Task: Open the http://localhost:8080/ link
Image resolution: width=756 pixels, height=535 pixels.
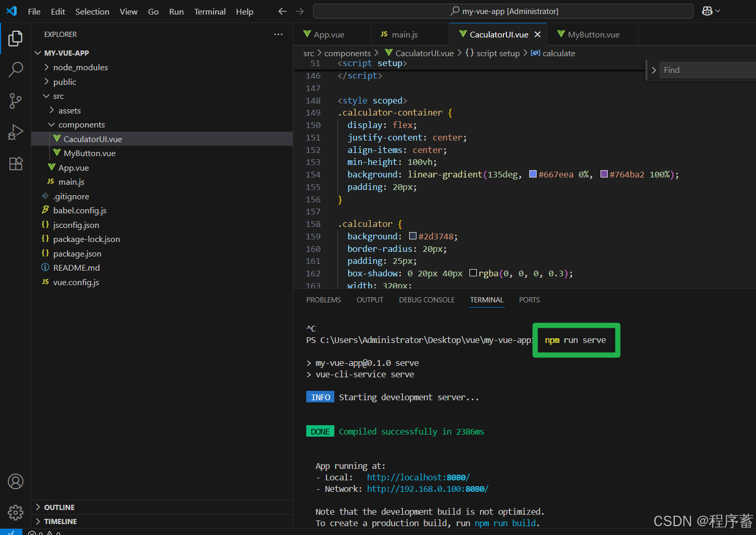Action: (418, 477)
